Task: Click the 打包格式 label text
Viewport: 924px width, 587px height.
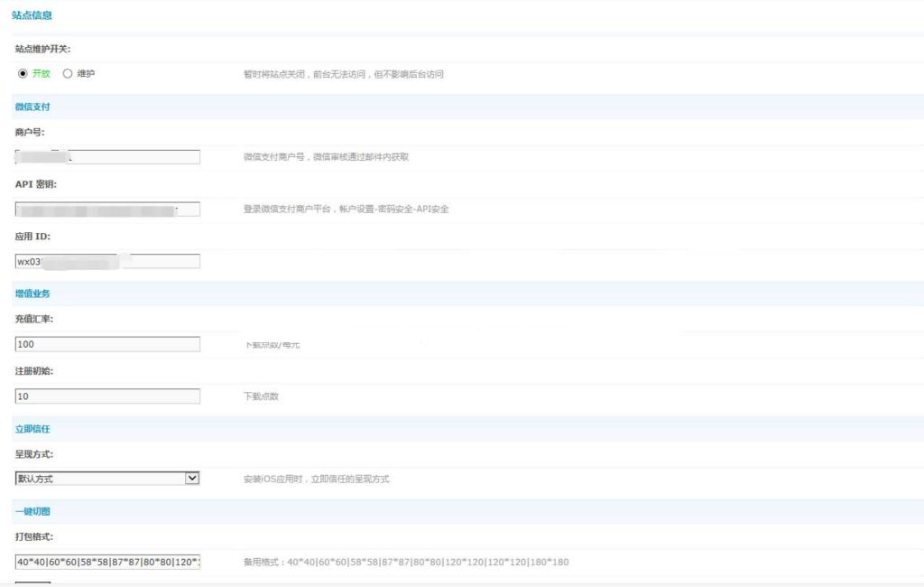Action: (x=34, y=535)
